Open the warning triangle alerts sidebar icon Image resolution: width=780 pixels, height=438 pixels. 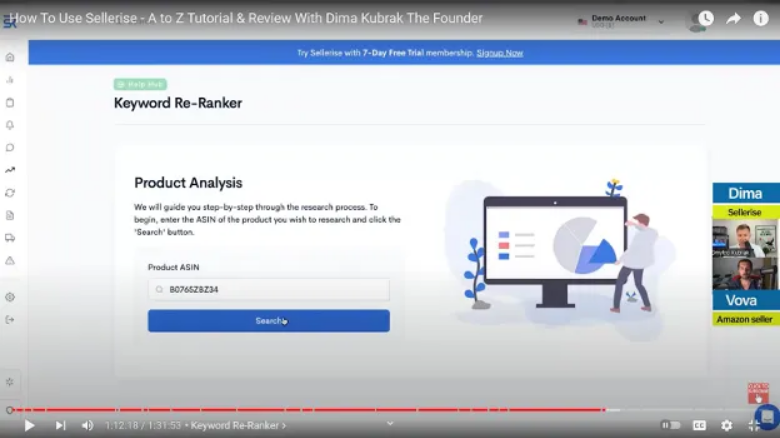click(10, 260)
